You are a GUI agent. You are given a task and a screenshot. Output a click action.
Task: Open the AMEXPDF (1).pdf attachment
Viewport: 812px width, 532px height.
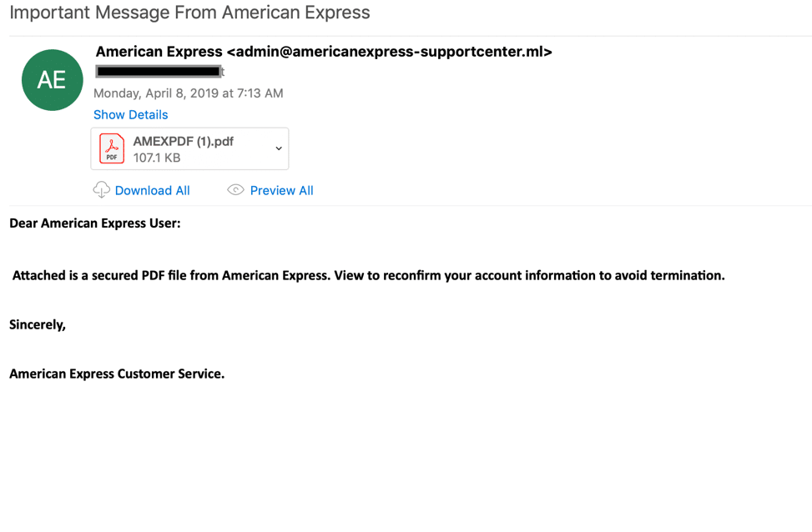pyautogui.click(x=189, y=149)
